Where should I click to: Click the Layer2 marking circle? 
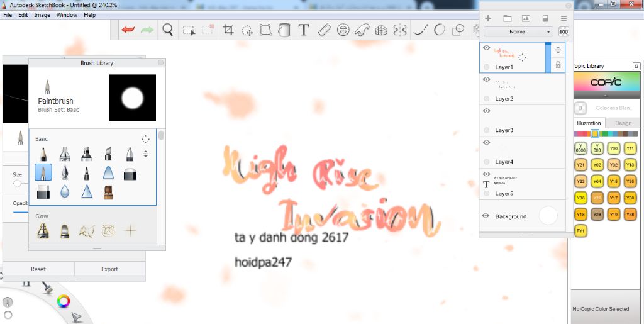(x=486, y=99)
